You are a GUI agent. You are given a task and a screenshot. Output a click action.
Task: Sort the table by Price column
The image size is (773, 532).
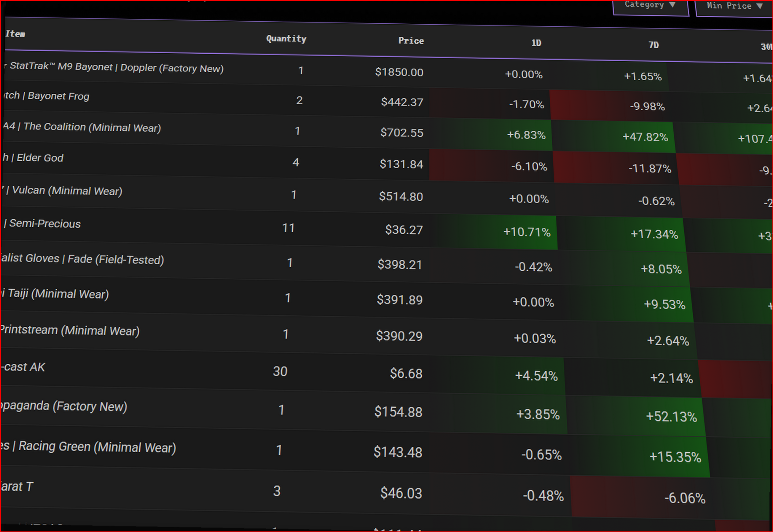click(411, 41)
